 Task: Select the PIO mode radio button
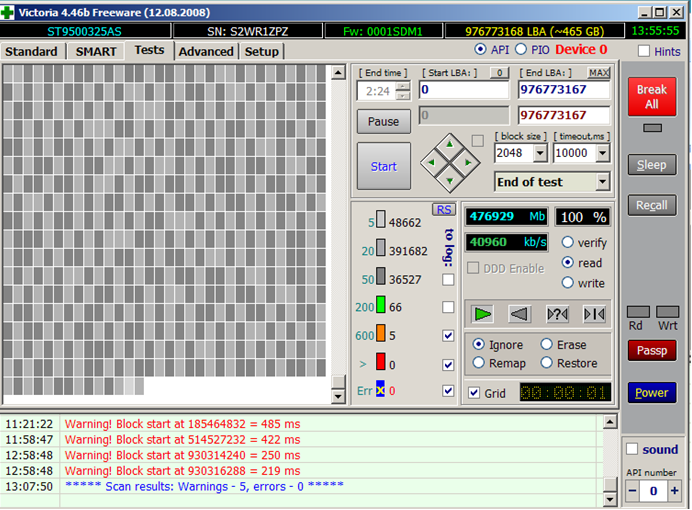(521, 49)
